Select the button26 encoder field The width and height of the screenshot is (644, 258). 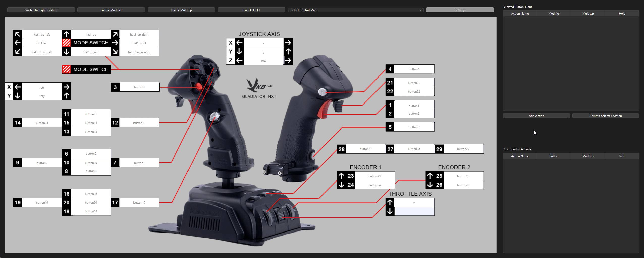click(x=463, y=185)
